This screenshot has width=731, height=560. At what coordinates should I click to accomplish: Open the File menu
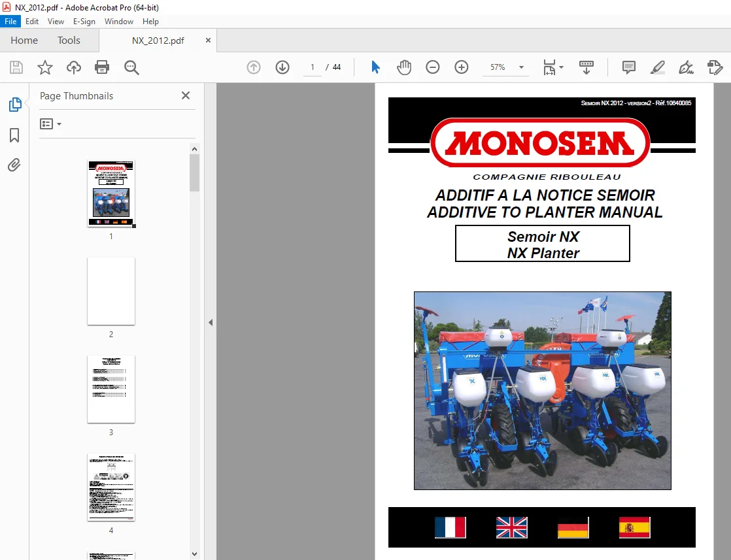coord(10,22)
